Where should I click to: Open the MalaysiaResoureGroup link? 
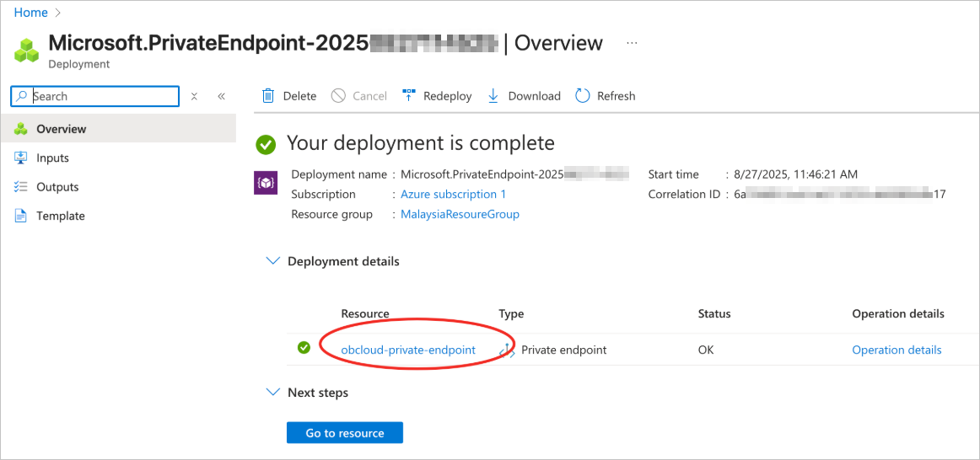pyautogui.click(x=460, y=215)
